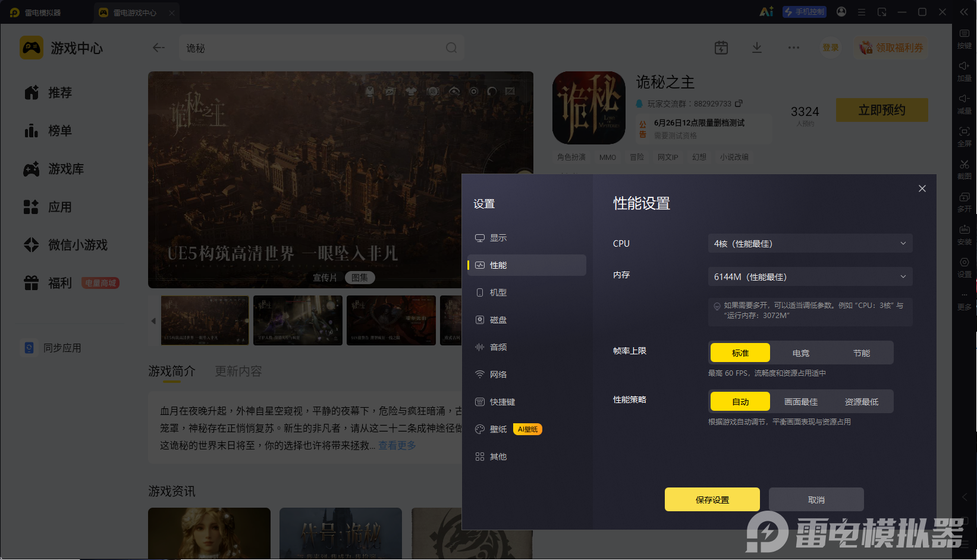
Task: Go to 推荐 in the game center sidebar
Action: 48,93
